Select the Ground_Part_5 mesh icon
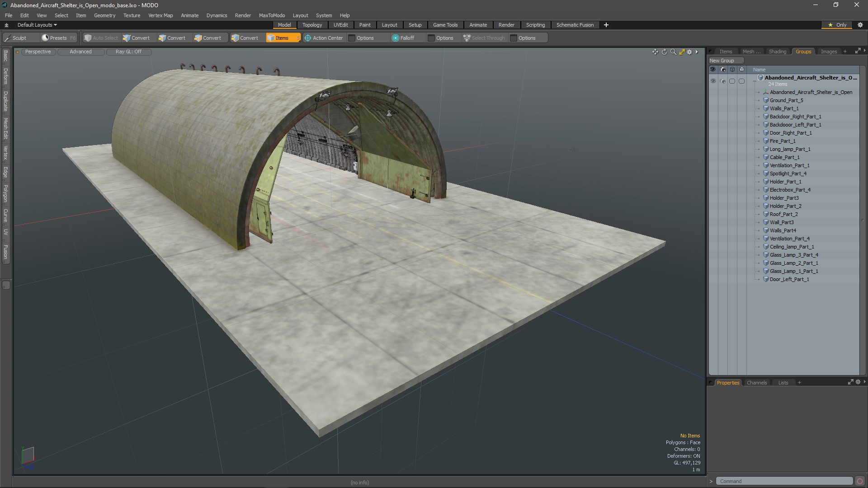The width and height of the screenshot is (868, 488). click(x=766, y=100)
